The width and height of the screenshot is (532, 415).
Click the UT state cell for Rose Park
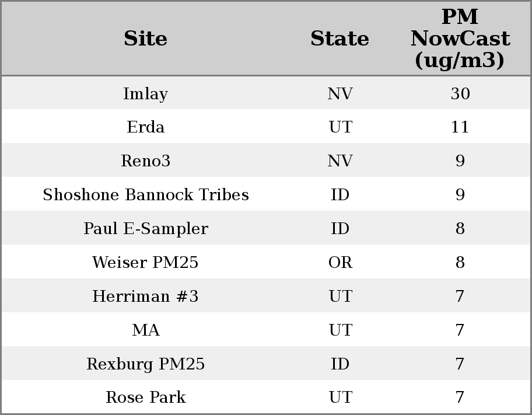[x=340, y=397]
